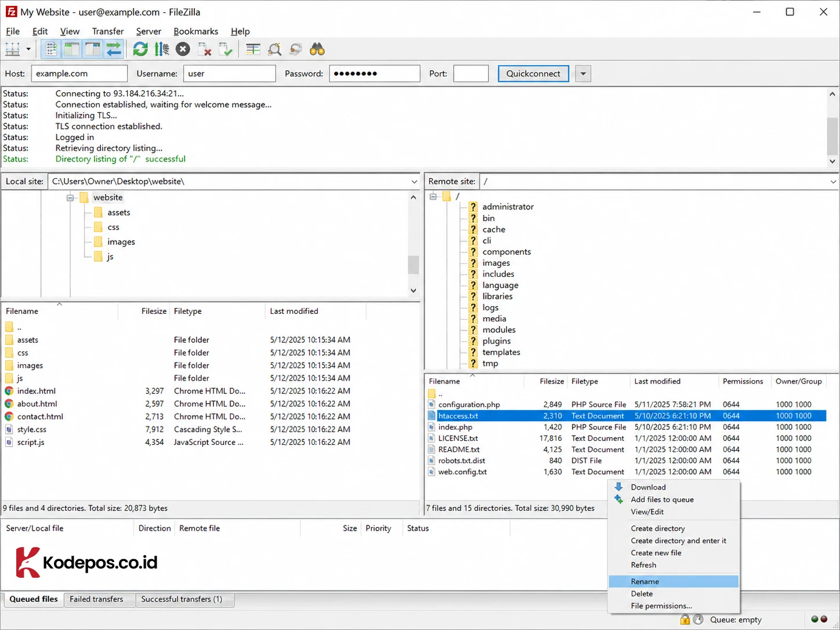Open the Bookmarks menu

click(196, 31)
